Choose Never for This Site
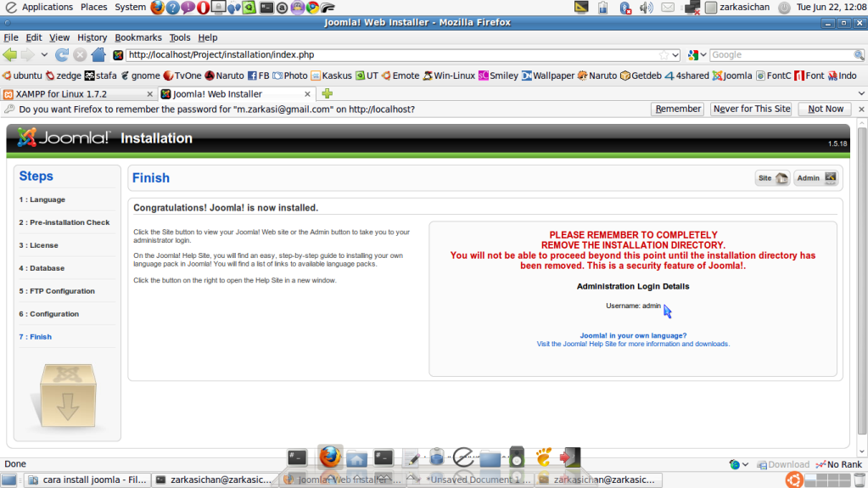Viewport: 868px width, 488px height. point(751,109)
